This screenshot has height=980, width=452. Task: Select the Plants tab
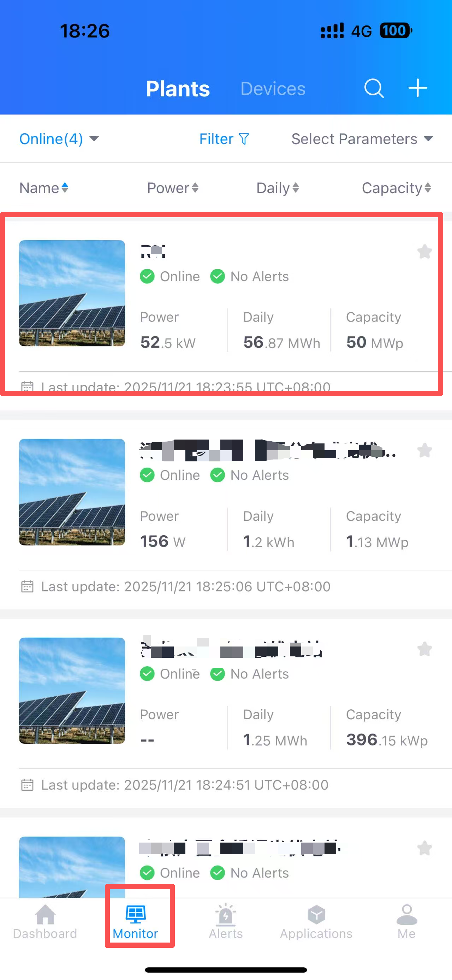click(178, 89)
